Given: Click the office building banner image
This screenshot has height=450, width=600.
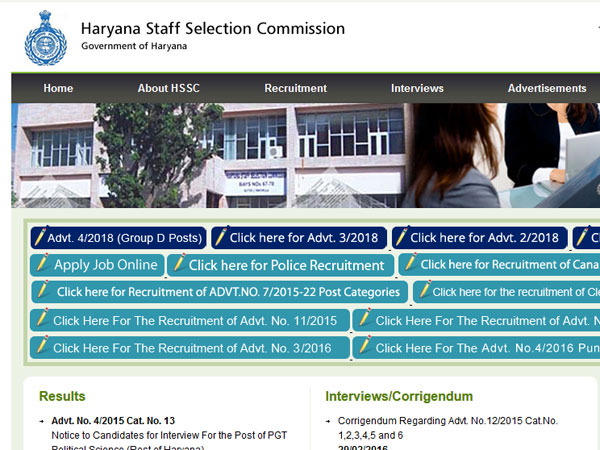Looking at the screenshot, I should (x=209, y=155).
